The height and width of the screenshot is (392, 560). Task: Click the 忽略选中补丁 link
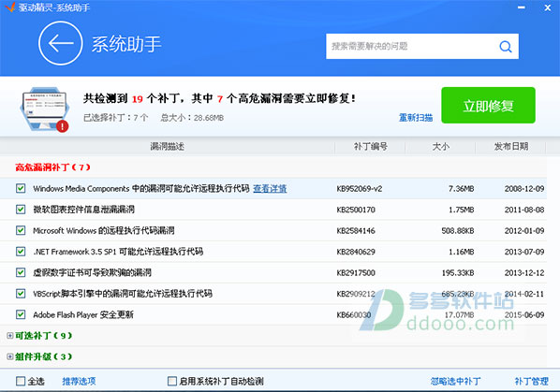point(455,381)
